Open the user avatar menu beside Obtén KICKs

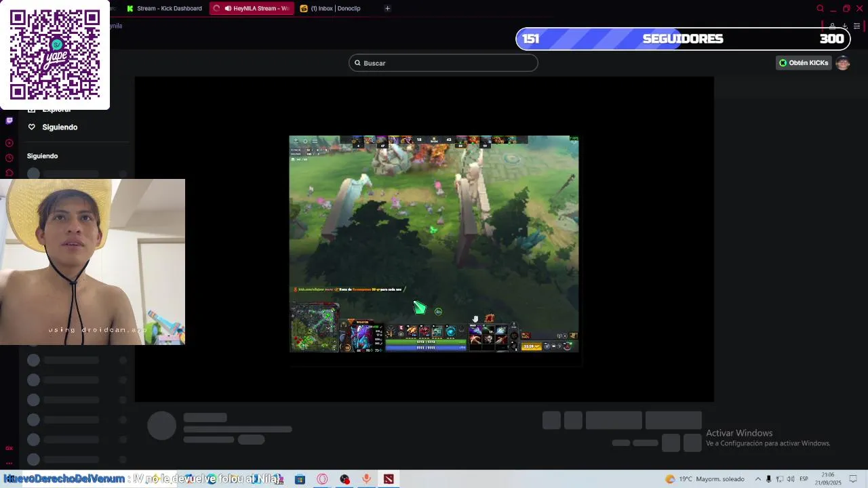pos(843,63)
